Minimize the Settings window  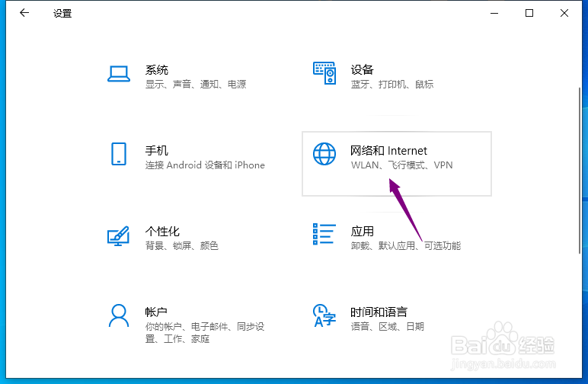point(494,13)
